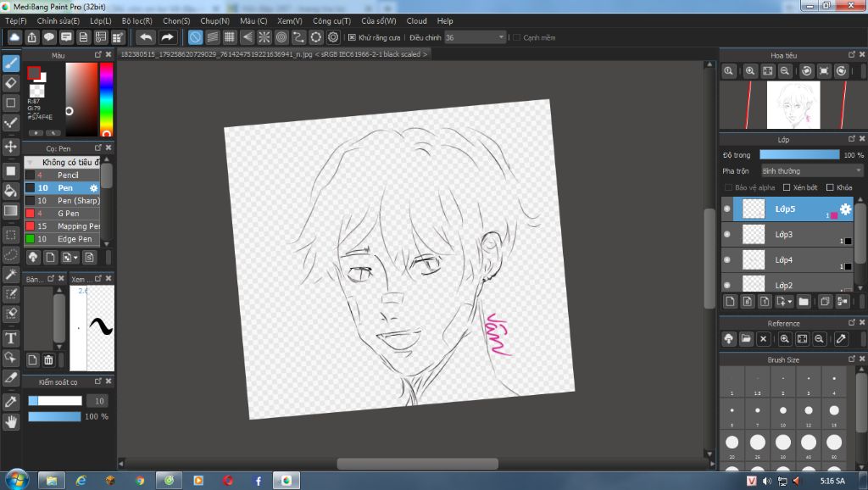Open the Cloud menu
The height and width of the screenshot is (490, 868).
416,21
